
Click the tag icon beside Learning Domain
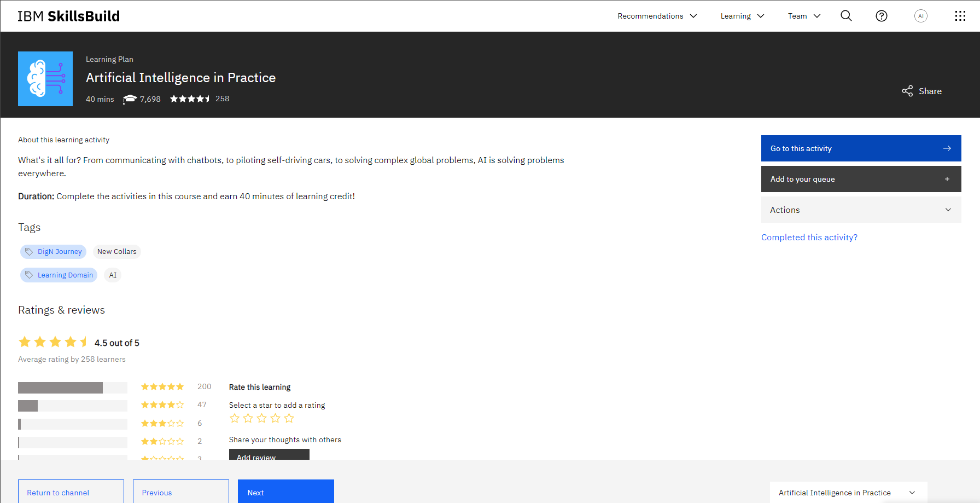pos(29,275)
